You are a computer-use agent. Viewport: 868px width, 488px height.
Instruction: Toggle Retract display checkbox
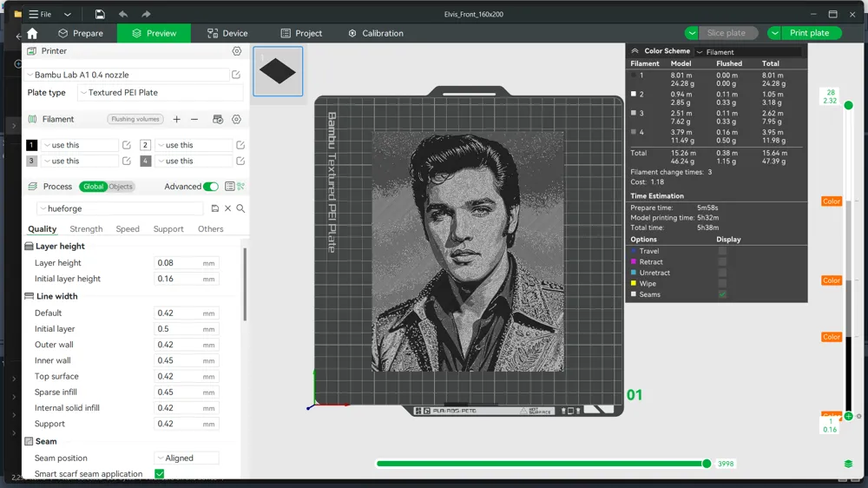(x=722, y=262)
